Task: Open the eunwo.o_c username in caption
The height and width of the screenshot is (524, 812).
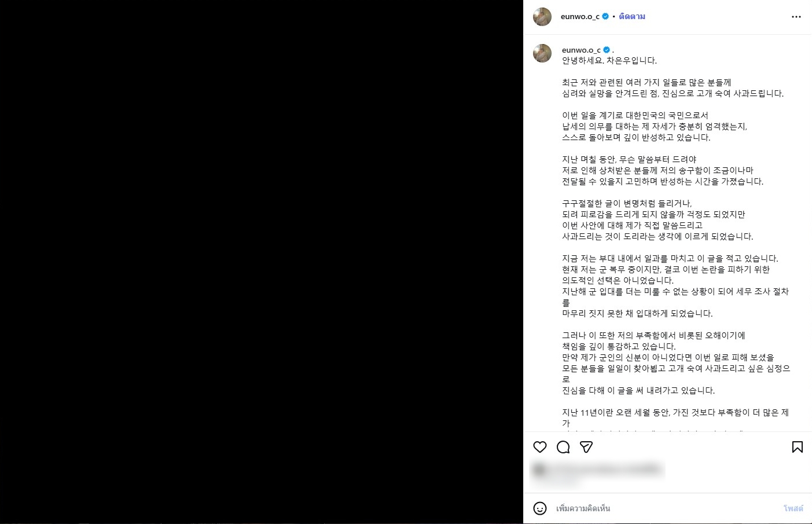Action: click(581, 50)
